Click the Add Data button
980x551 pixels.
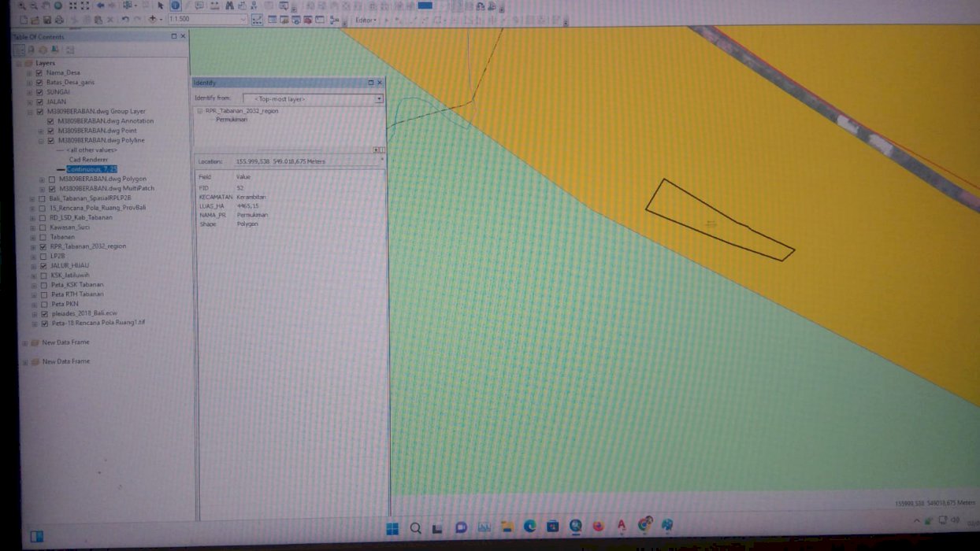point(152,20)
